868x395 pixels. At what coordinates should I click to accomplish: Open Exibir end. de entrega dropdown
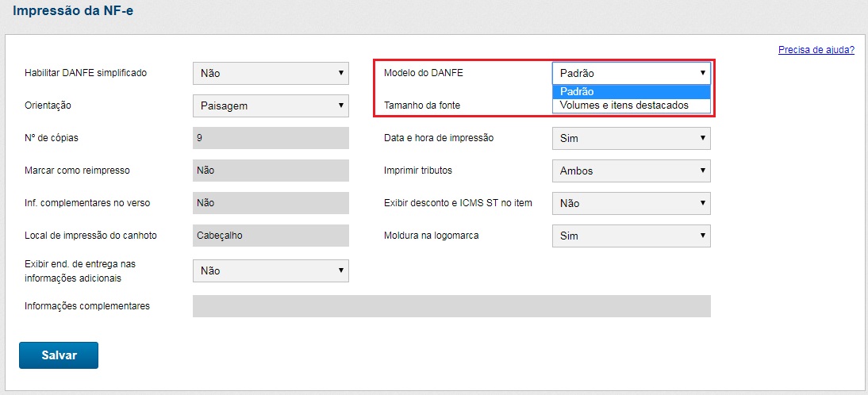[x=271, y=270]
